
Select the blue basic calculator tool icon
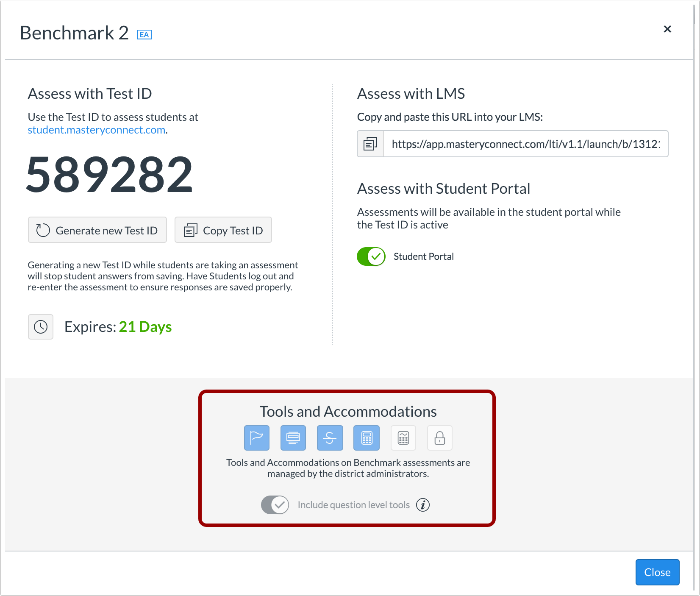tap(367, 438)
